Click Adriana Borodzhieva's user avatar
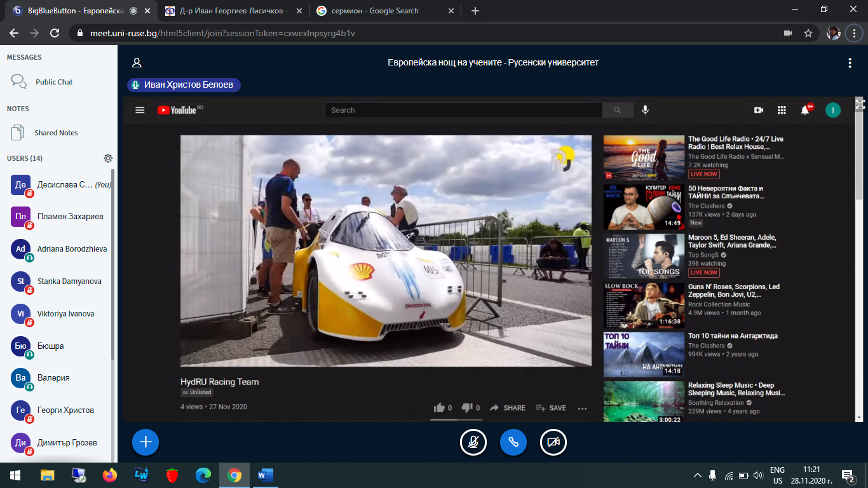This screenshot has width=868, height=488. pyautogui.click(x=21, y=249)
